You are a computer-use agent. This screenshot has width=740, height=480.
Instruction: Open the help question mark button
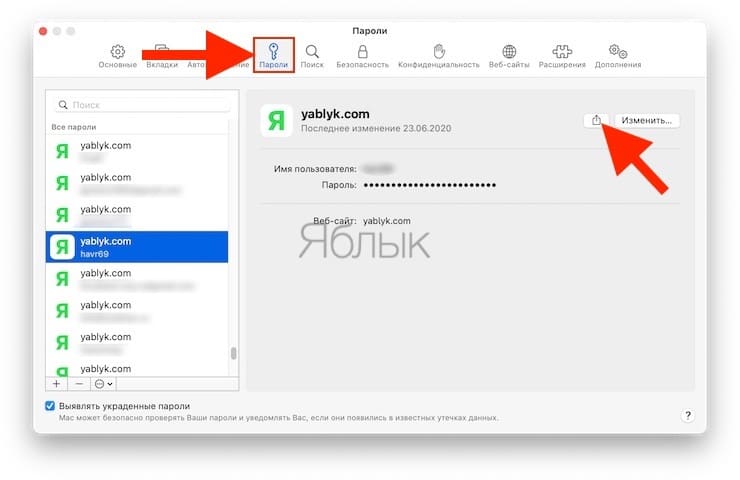[x=688, y=415]
